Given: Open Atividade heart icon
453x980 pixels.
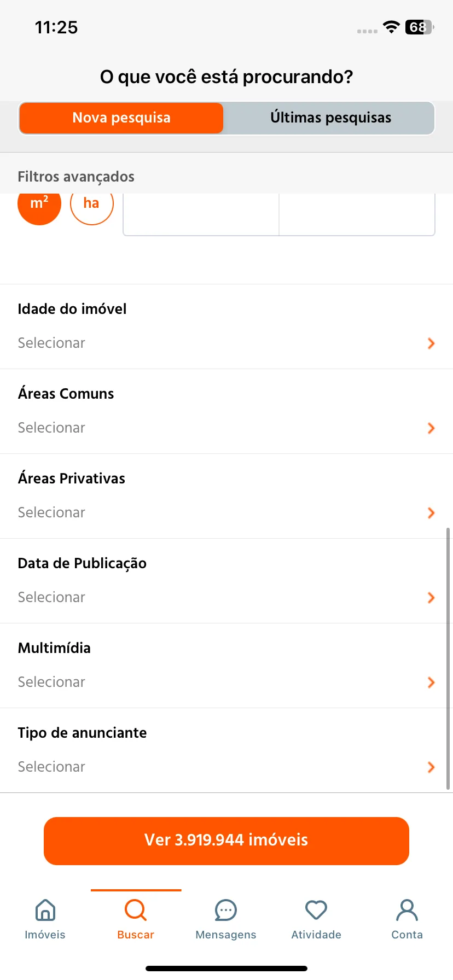Looking at the screenshot, I should (316, 911).
